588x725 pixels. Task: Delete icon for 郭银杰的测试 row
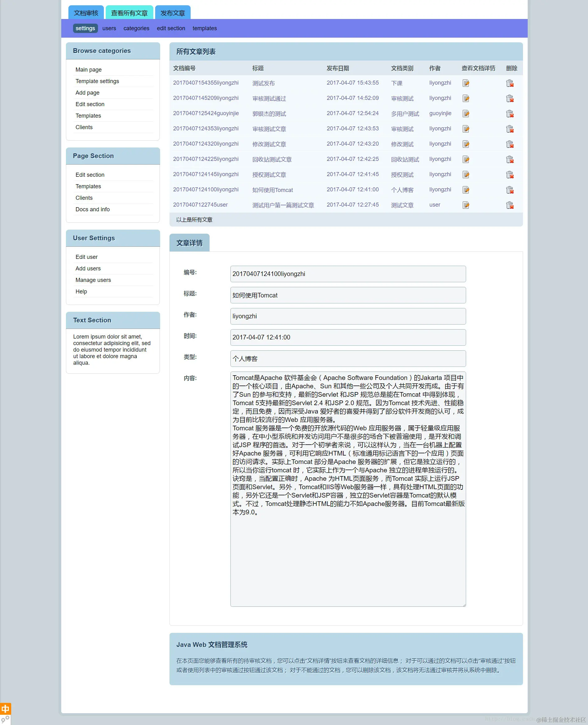(x=509, y=114)
